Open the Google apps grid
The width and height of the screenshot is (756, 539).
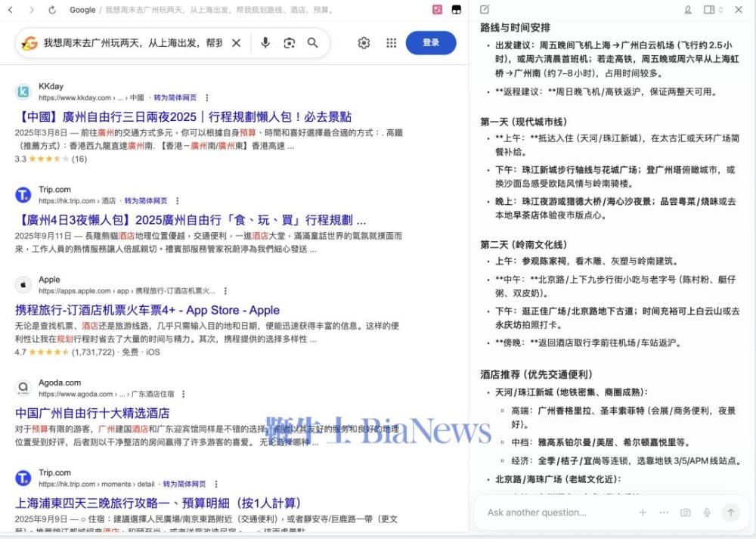[x=392, y=43]
